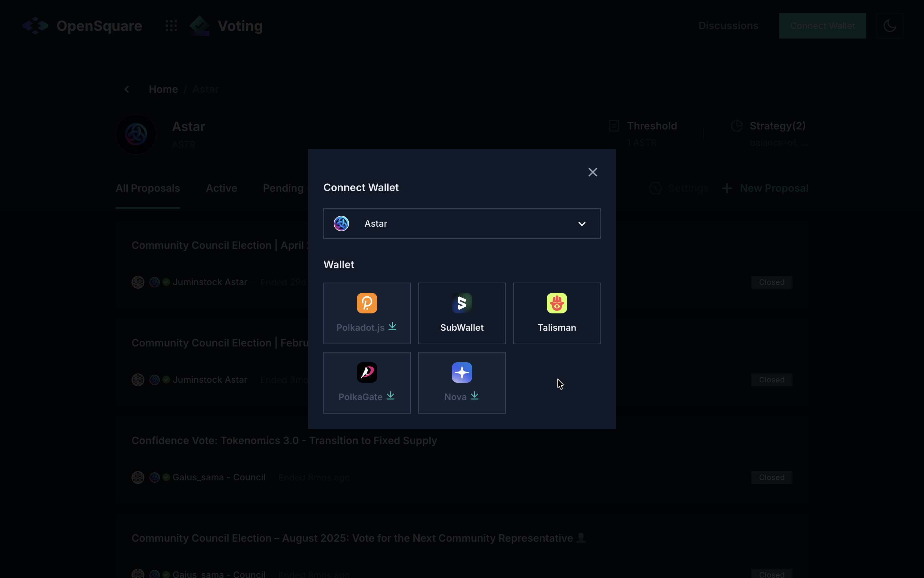
Task: Choose the Talisman wallet
Action: [557, 313]
